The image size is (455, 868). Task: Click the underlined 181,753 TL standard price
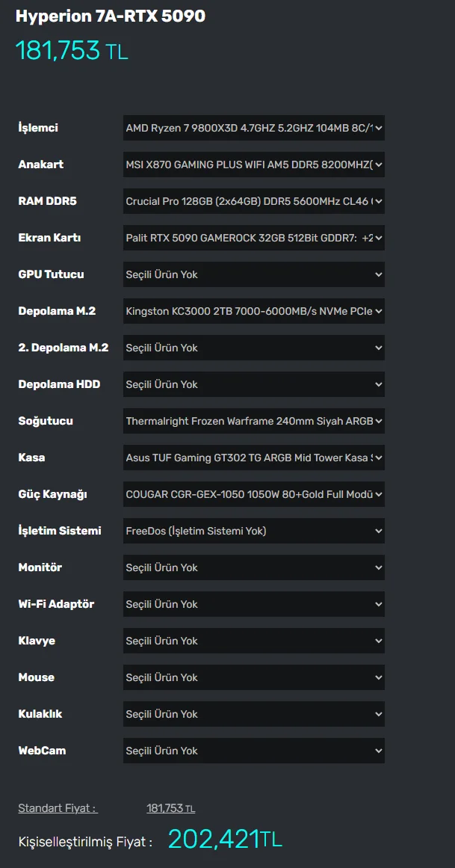170,808
